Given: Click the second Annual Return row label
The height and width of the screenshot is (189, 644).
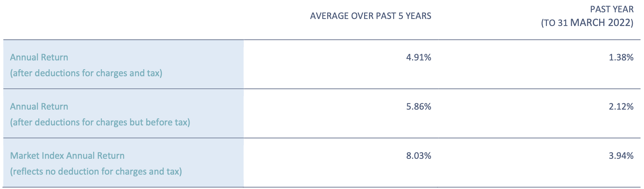Looking at the screenshot, I should point(39,106).
